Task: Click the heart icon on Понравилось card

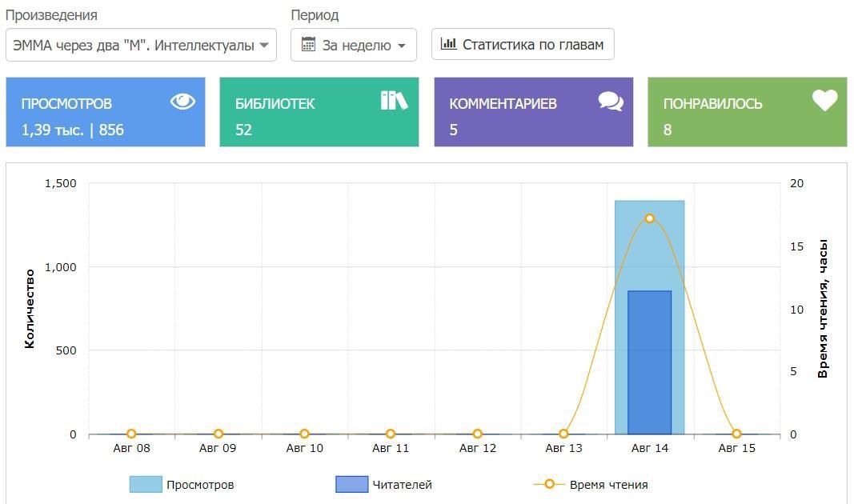Action: click(x=824, y=101)
